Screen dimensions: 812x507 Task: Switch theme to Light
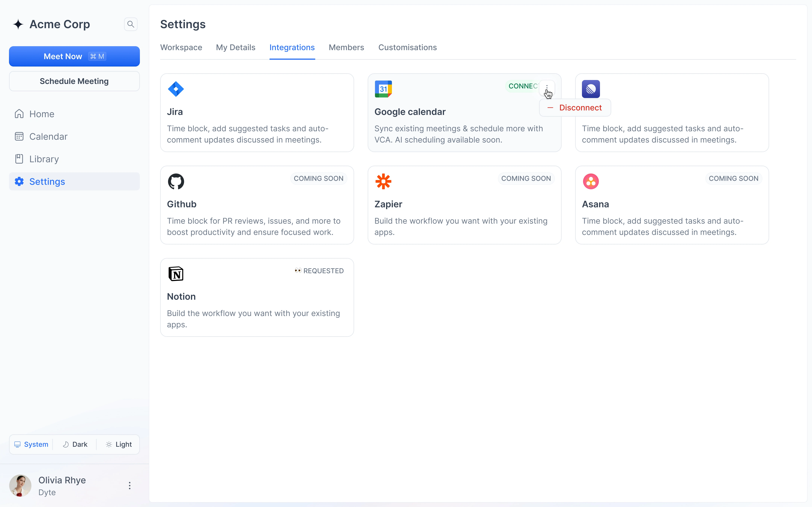click(119, 444)
